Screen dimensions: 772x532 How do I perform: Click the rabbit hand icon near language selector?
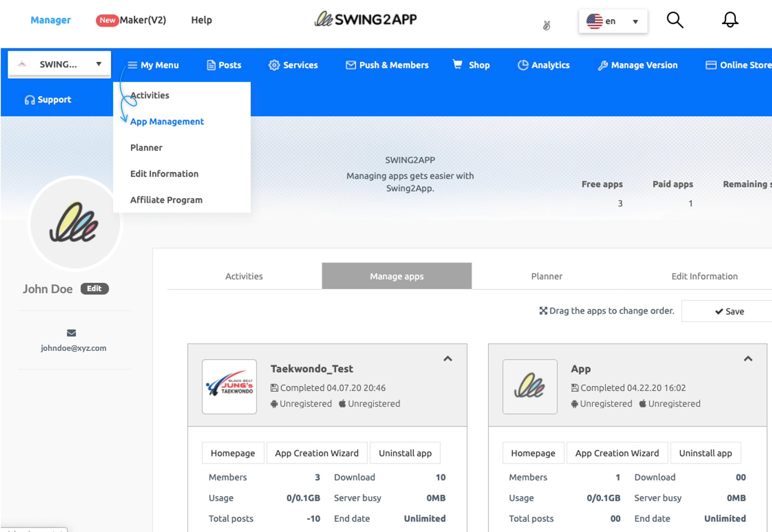click(x=546, y=25)
